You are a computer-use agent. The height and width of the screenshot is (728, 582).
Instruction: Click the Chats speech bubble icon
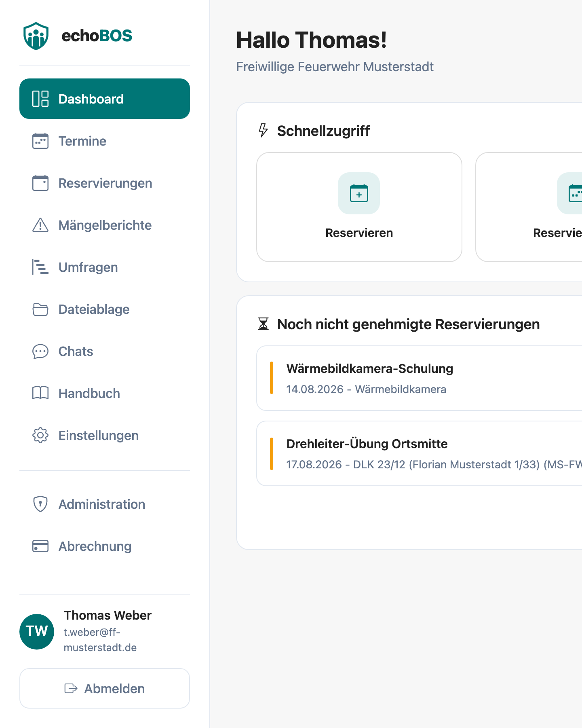(40, 351)
